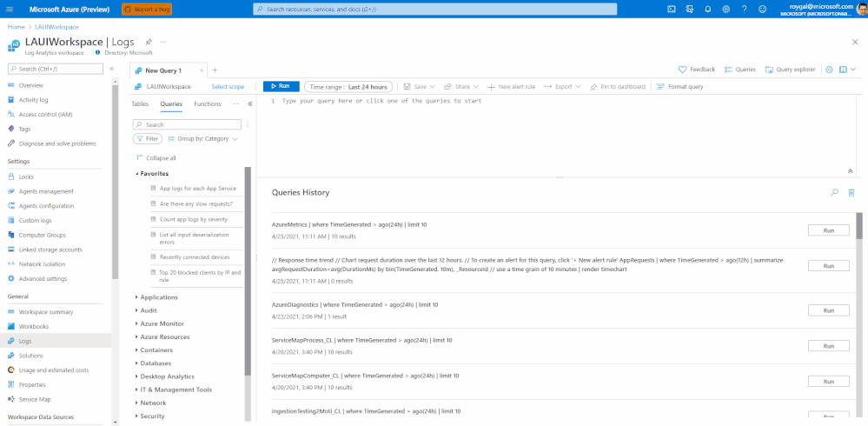
Task: Open favorite 'Are there any slow requests?'
Action: pos(196,203)
